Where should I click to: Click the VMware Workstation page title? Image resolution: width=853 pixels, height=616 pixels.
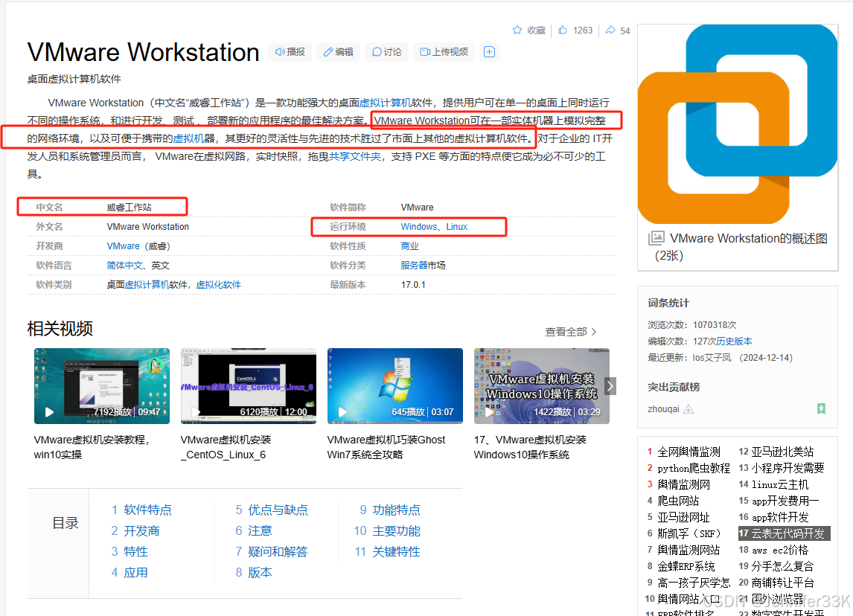(143, 52)
